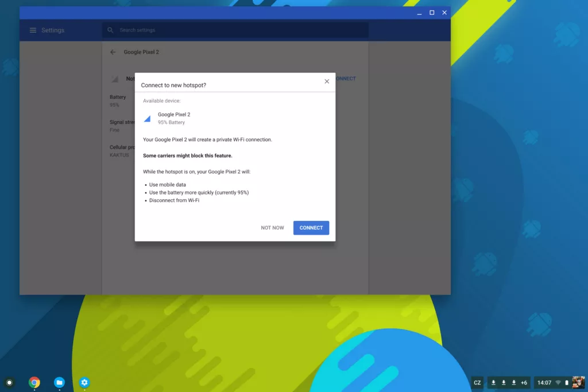Image resolution: width=588 pixels, height=392 pixels.
Task: Open the launcher circle on the shelf
Action: pyautogui.click(x=9, y=382)
